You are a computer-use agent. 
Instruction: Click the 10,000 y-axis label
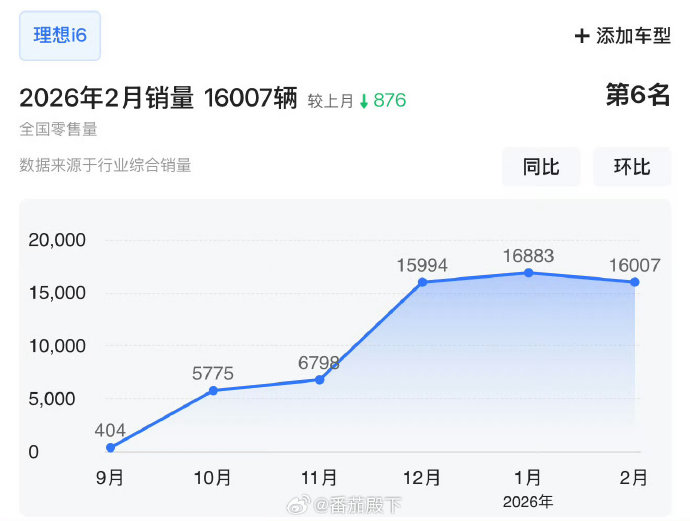(57, 346)
